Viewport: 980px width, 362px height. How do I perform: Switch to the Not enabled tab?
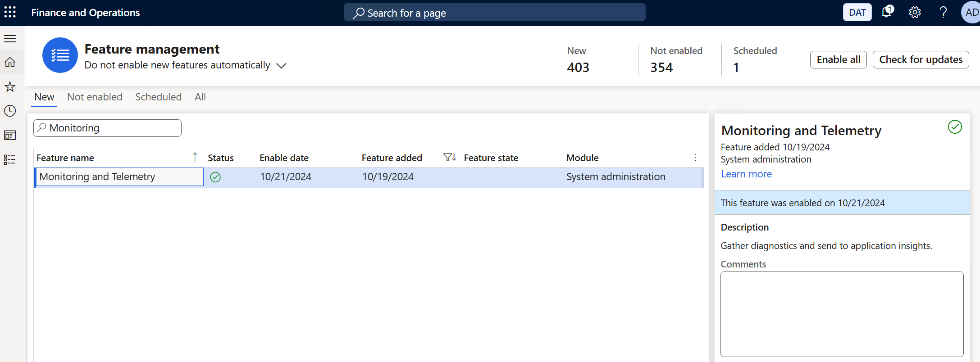[95, 97]
